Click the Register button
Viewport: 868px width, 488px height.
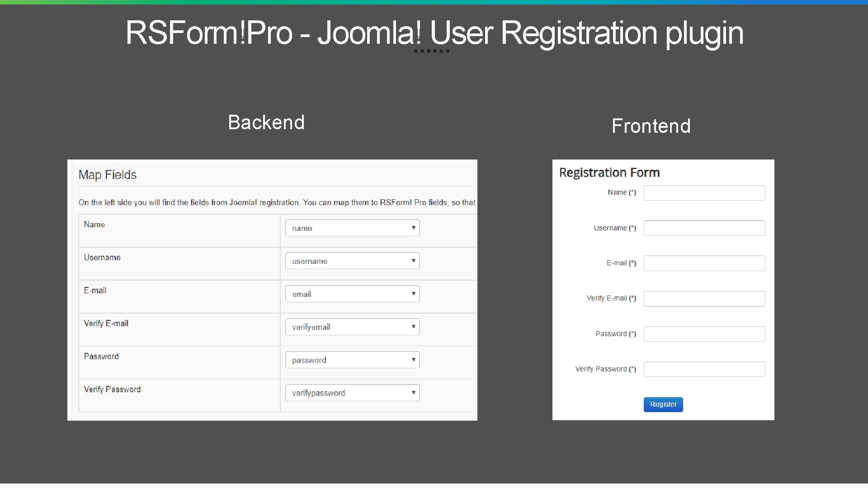(663, 404)
